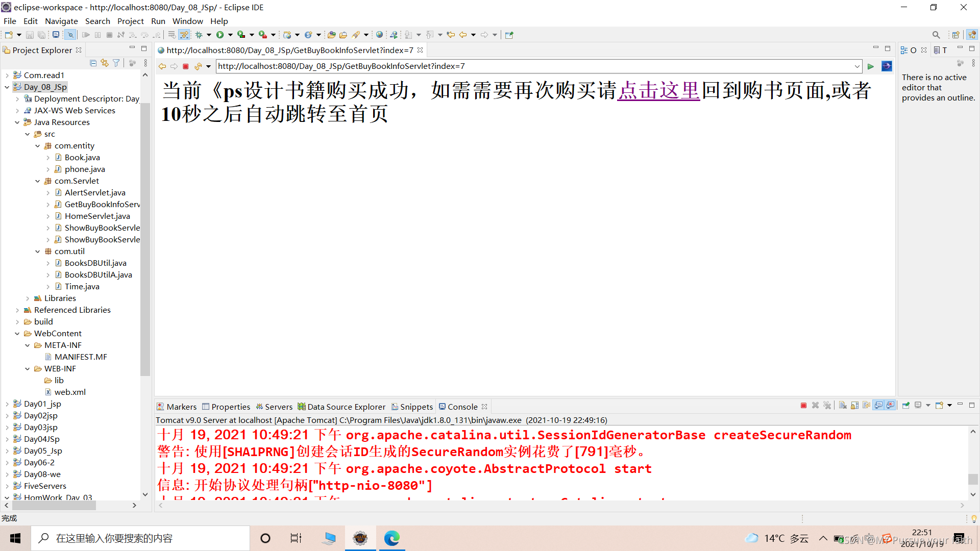Click the Clear Console icon
The height and width of the screenshot is (551, 980).
click(x=843, y=406)
